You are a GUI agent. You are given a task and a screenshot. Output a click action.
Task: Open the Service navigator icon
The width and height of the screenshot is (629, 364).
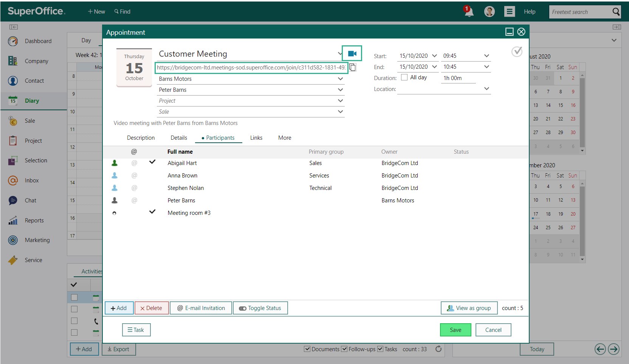13,260
